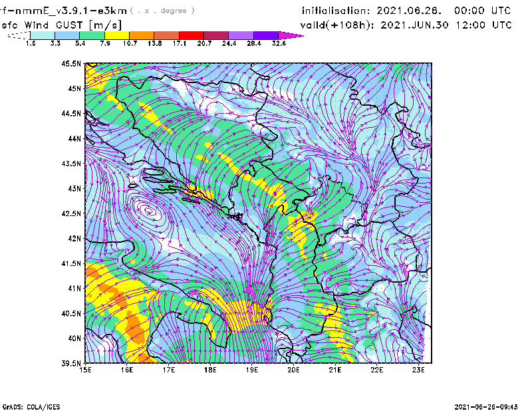Click the 20E longitude label
The image size is (532, 411).
tap(293, 370)
